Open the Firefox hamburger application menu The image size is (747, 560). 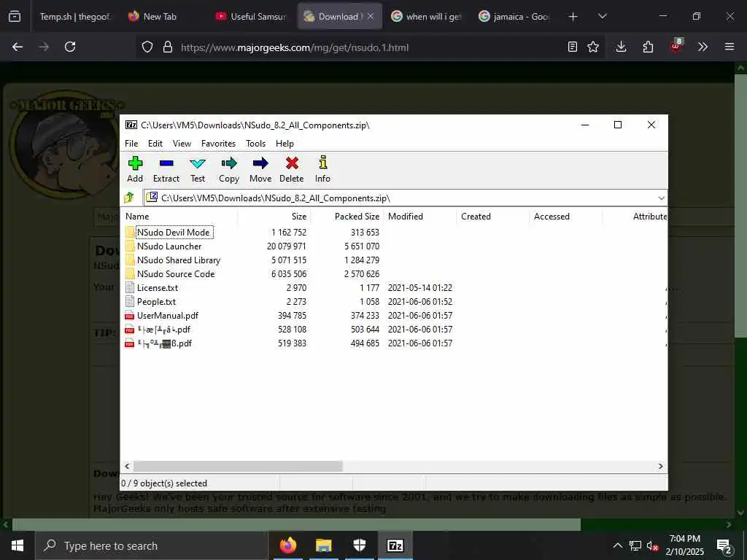(x=729, y=47)
